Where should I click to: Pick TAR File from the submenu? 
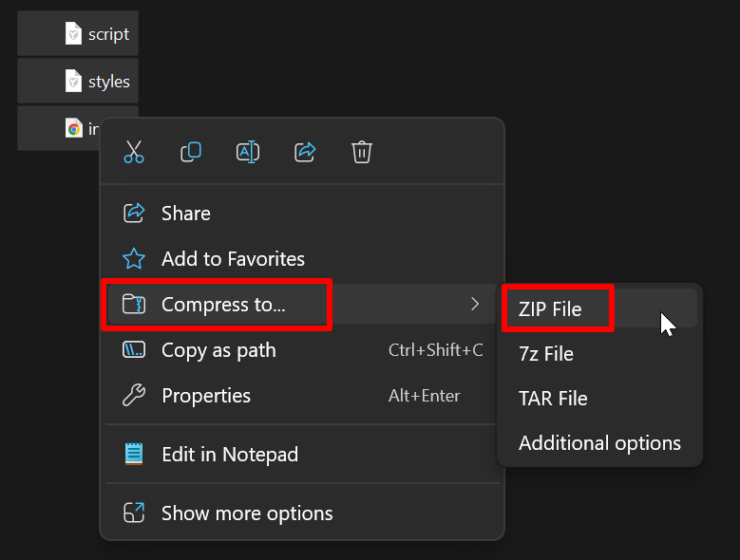click(553, 399)
